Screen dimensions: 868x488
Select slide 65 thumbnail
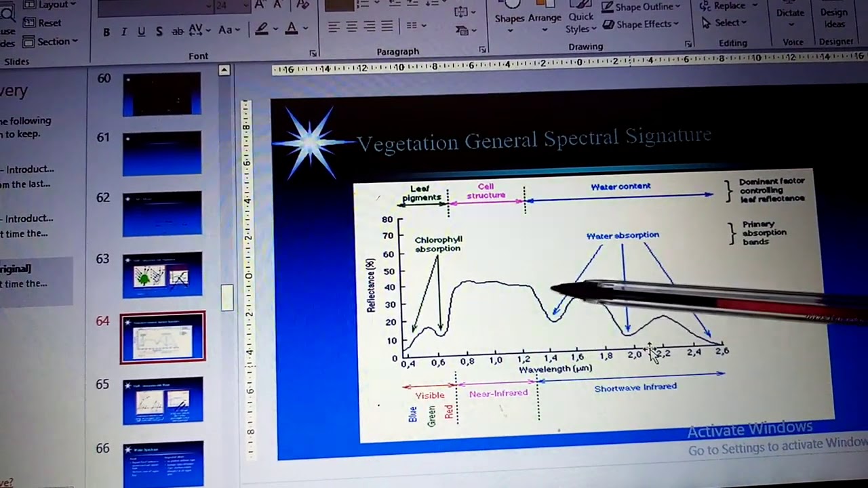click(163, 401)
